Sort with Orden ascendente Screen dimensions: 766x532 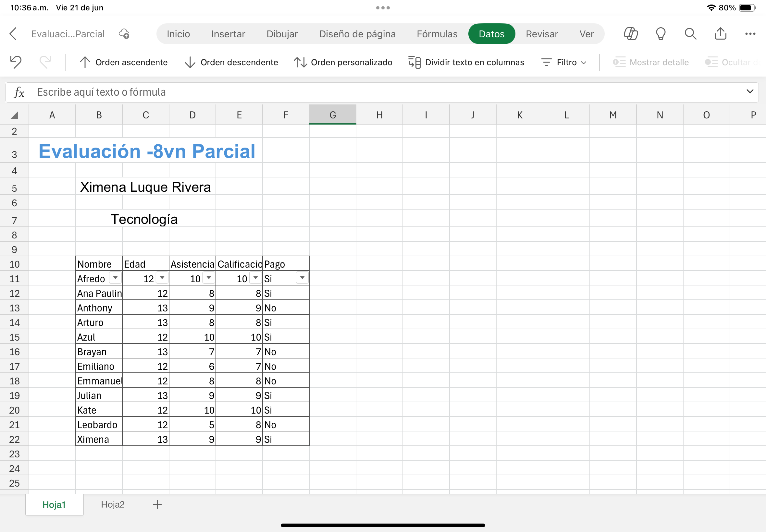pyautogui.click(x=124, y=62)
